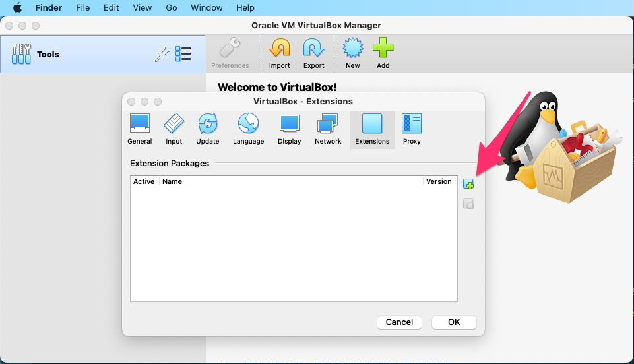Go to Network preferences section

tap(328, 129)
